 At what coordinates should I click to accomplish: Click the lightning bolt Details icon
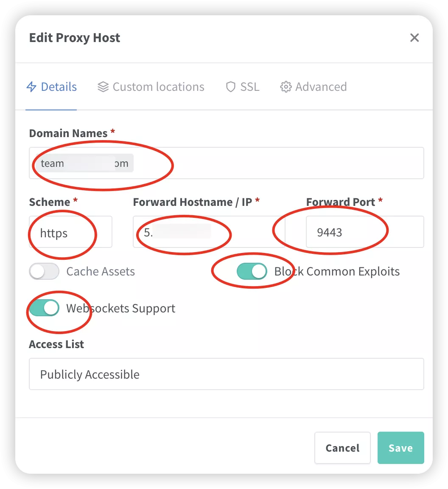(x=31, y=87)
